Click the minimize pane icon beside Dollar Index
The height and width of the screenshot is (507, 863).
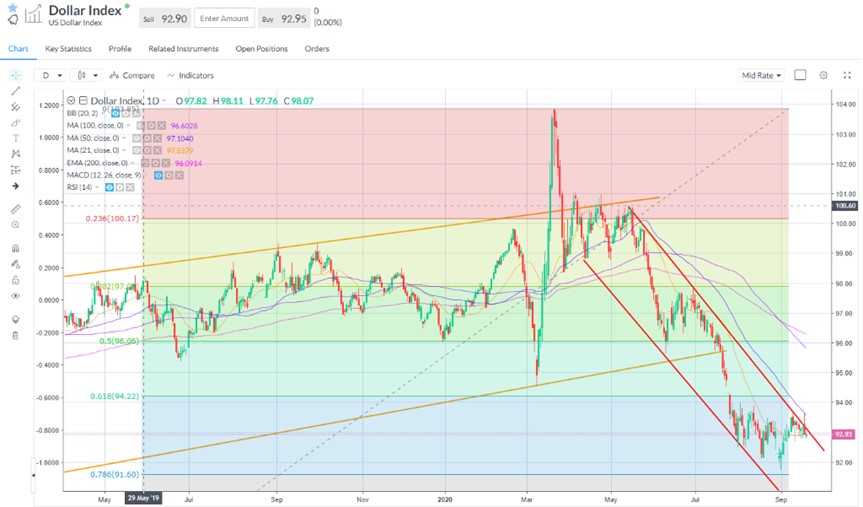coord(83,100)
